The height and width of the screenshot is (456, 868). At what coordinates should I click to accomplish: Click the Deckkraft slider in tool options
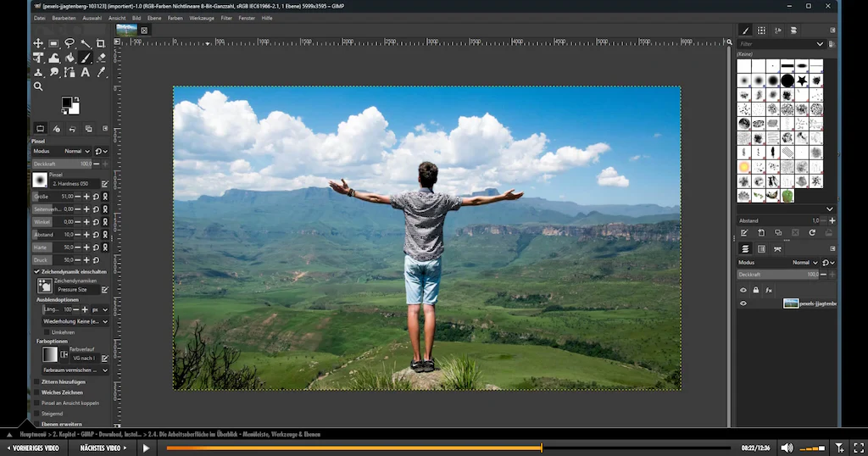pyautogui.click(x=62, y=164)
